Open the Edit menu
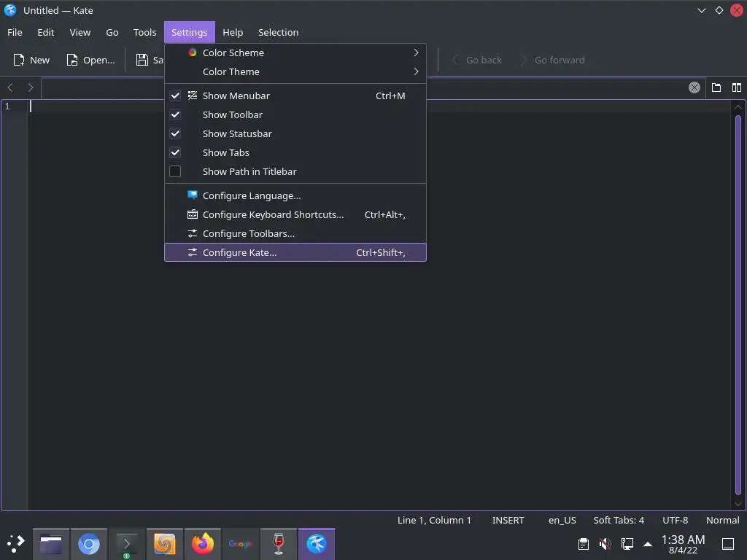 (46, 32)
